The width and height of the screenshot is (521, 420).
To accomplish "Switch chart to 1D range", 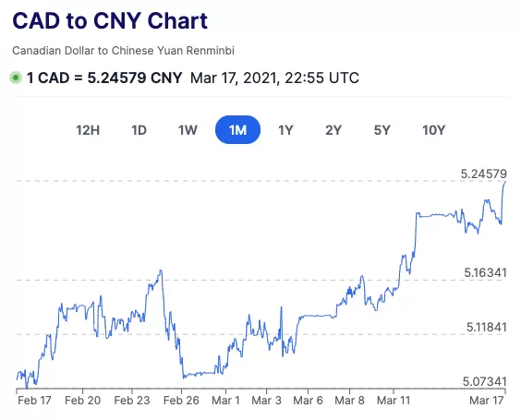I will click(139, 130).
